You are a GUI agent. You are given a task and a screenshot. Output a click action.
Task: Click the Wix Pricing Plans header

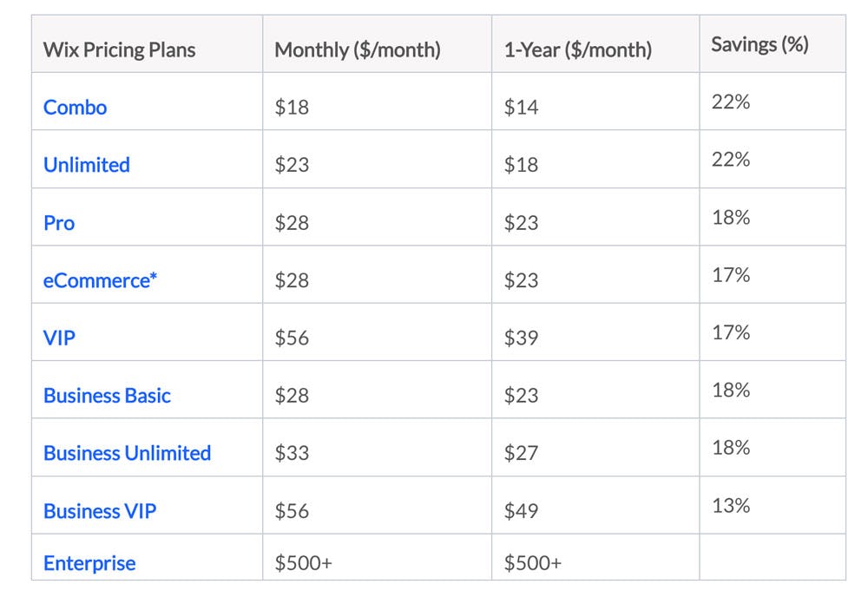pos(120,50)
